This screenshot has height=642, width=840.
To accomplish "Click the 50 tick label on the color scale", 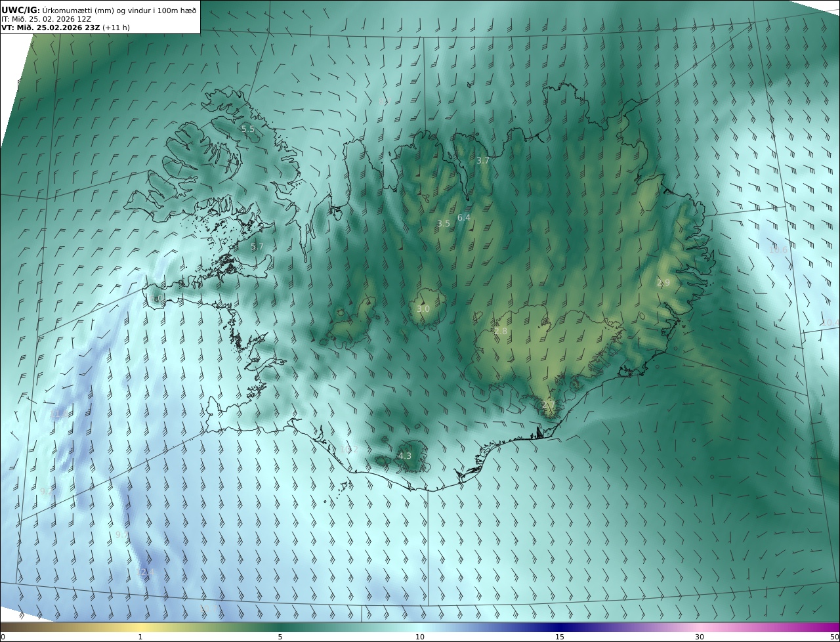I will pyautogui.click(x=835, y=637).
